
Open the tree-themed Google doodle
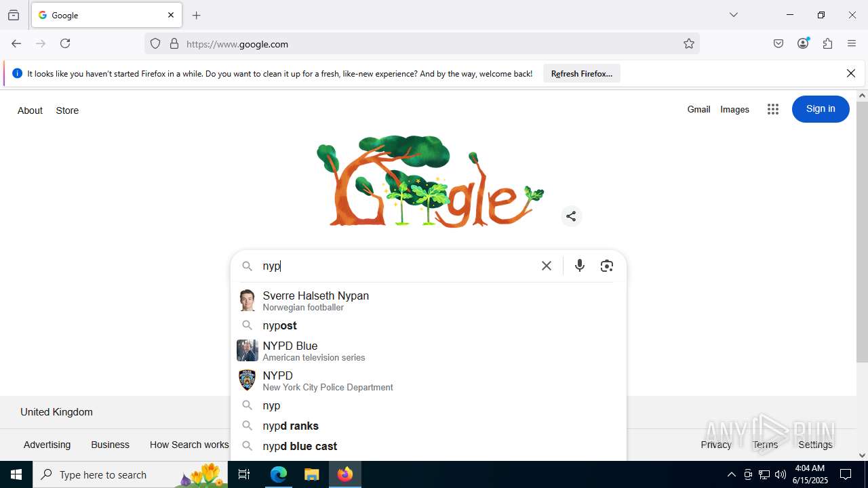430,182
